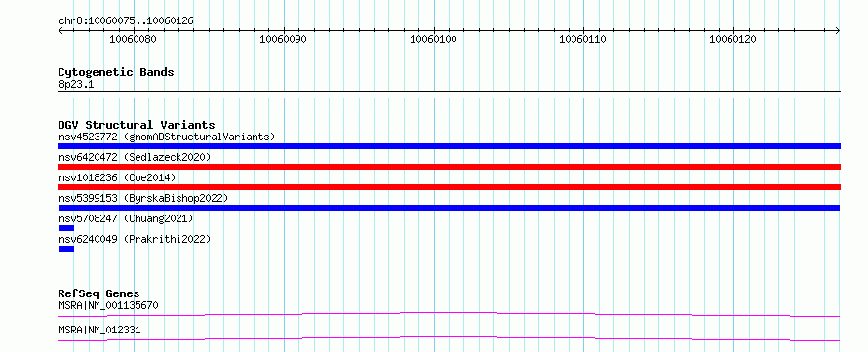Select the red bar under nsv6420472
The image size is (868, 352).
pos(449,167)
